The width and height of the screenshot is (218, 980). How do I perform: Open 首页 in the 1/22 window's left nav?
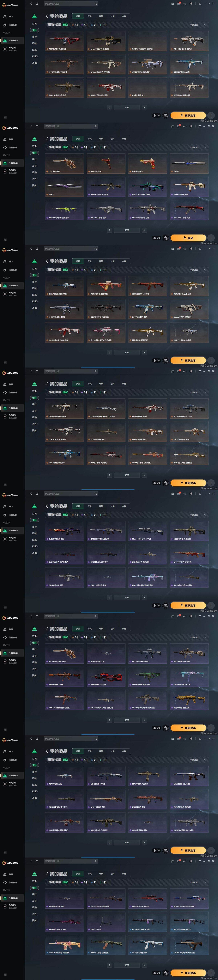pyautogui.click(x=34, y=24)
